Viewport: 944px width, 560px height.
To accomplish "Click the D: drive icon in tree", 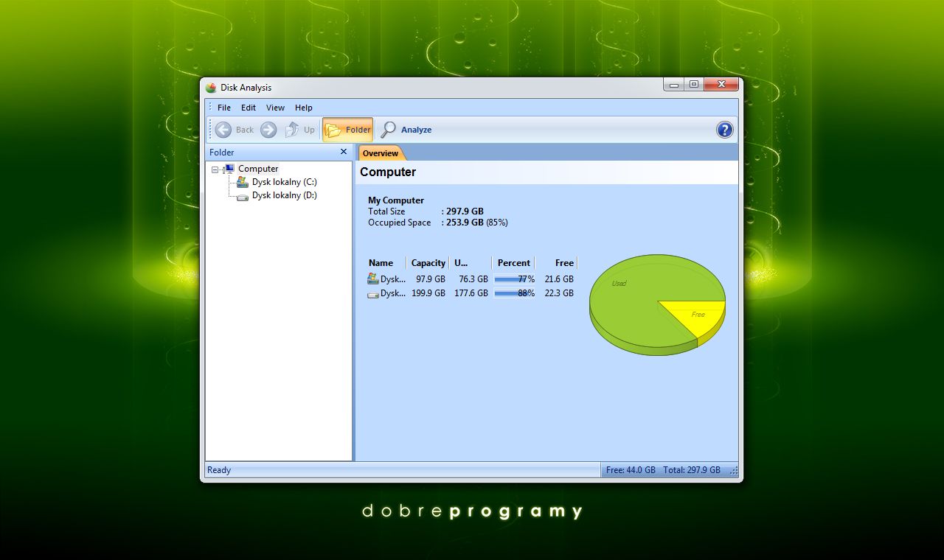I will click(242, 196).
